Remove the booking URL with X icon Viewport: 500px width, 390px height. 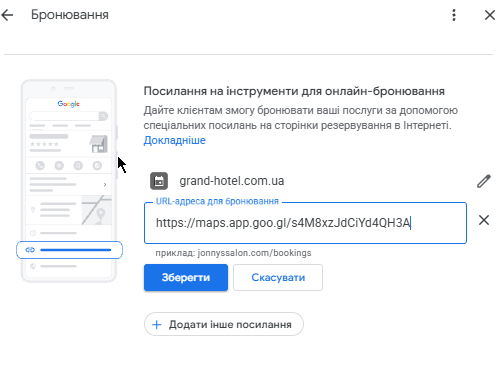coord(484,220)
